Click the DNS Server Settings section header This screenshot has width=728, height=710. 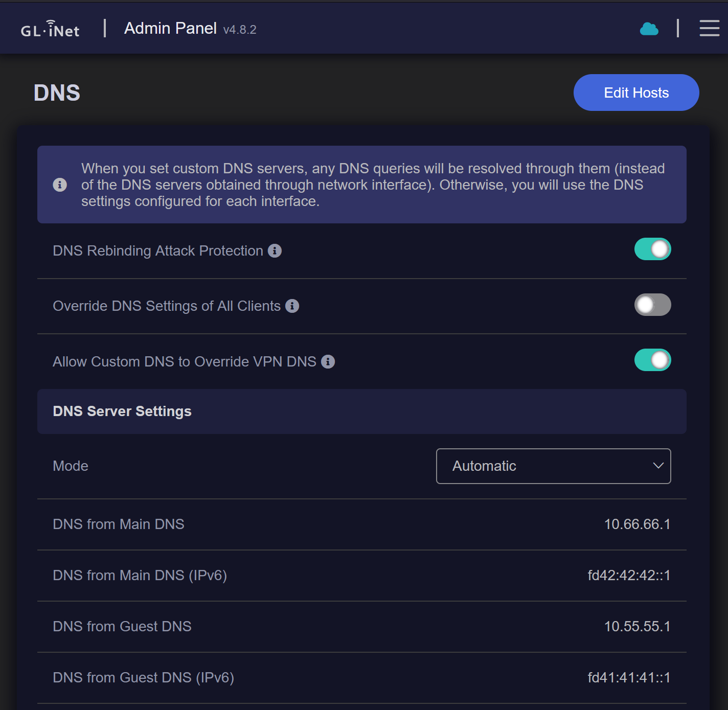click(122, 411)
